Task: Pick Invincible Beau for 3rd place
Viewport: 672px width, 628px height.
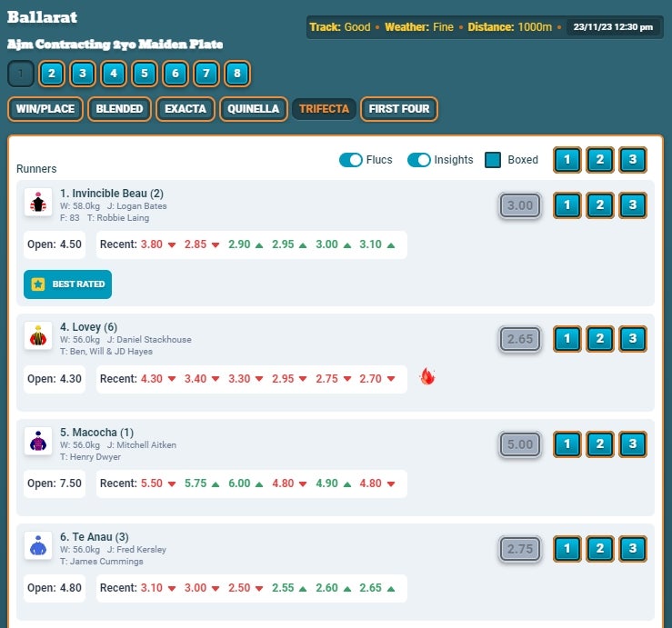Action: 633,205
